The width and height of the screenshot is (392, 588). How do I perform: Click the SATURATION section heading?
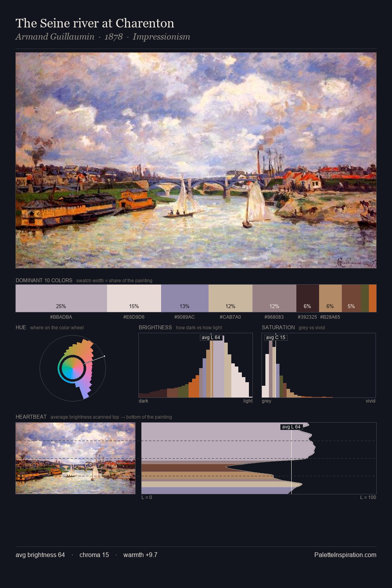click(x=278, y=327)
